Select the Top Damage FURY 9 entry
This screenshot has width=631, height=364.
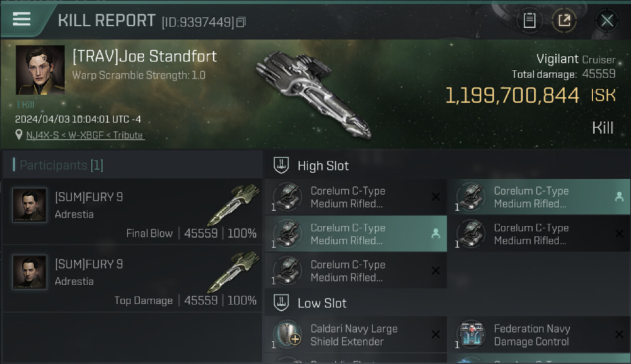coord(132,278)
